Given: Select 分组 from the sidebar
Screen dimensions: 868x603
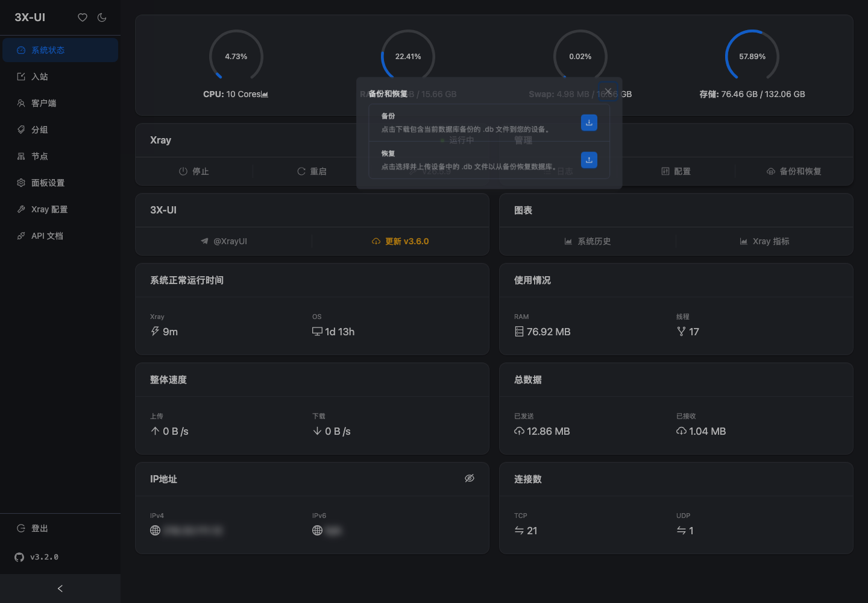Looking at the screenshot, I should 60,130.
